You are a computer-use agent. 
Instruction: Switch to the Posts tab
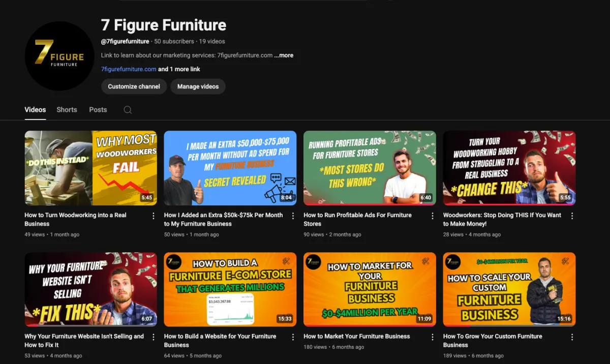[98, 110]
